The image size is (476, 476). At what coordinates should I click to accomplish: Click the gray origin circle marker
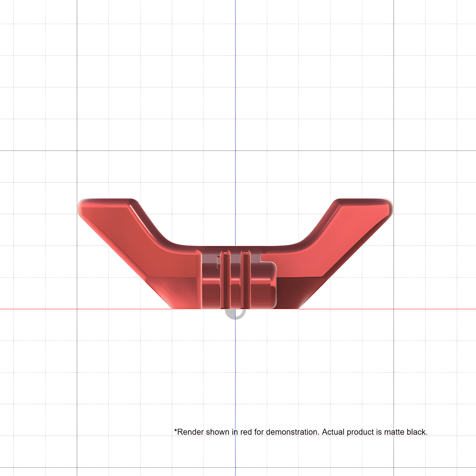(x=235, y=314)
